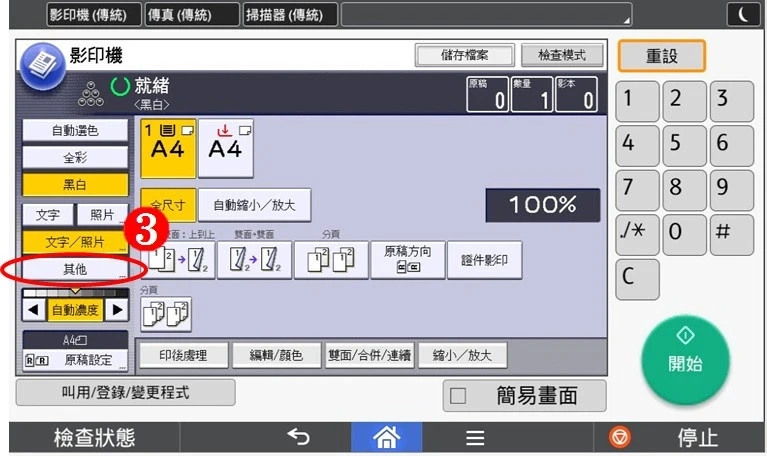
Task: Switch to the 傳真 (傳統) tab
Action: point(192,14)
